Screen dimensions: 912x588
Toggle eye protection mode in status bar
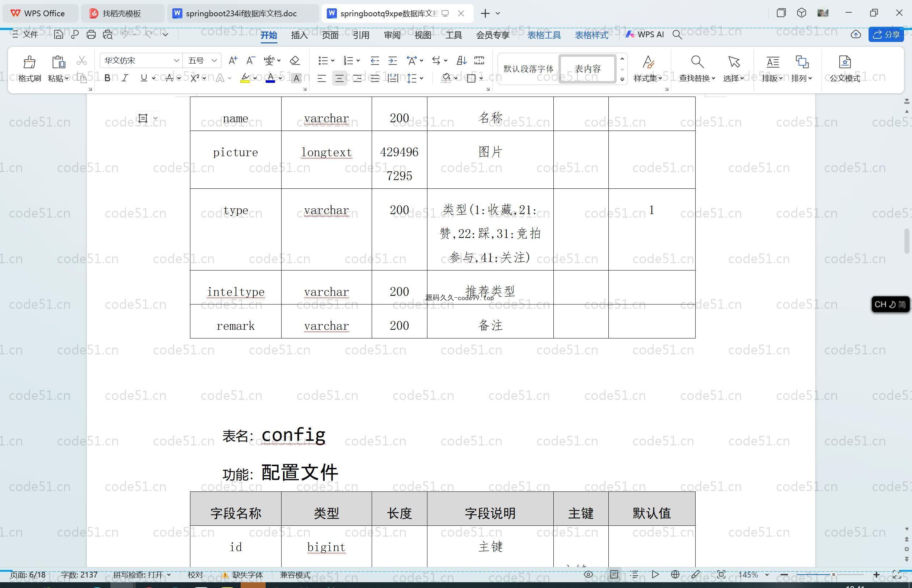point(588,574)
